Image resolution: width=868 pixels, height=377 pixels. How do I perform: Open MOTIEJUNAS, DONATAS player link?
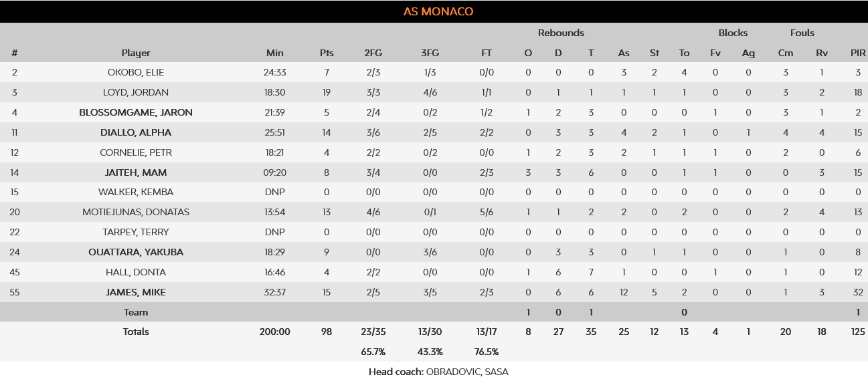[x=136, y=212]
